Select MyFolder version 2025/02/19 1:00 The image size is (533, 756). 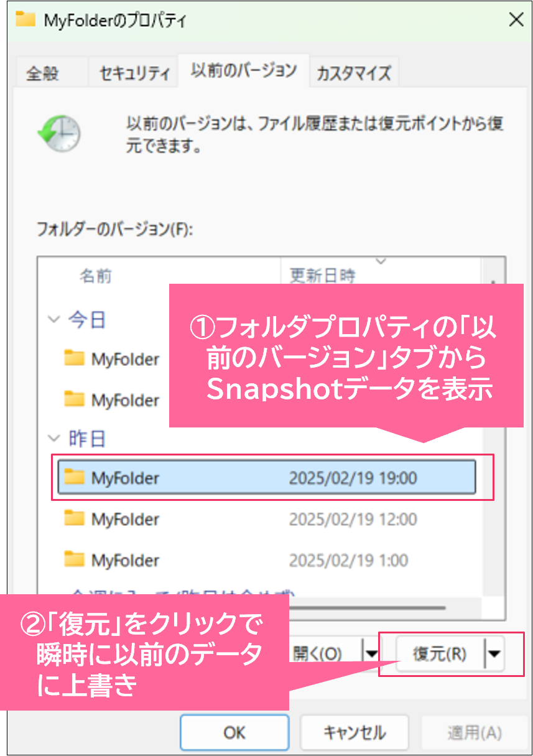click(267, 560)
